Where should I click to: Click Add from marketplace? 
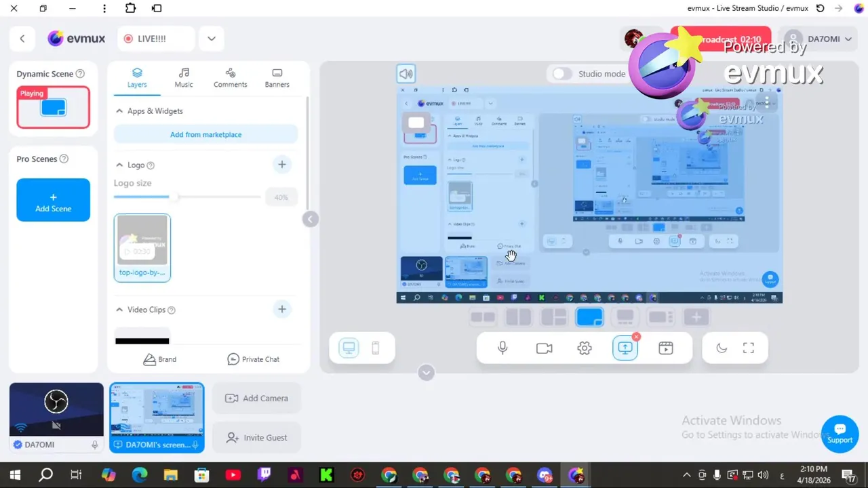pos(205,134)
